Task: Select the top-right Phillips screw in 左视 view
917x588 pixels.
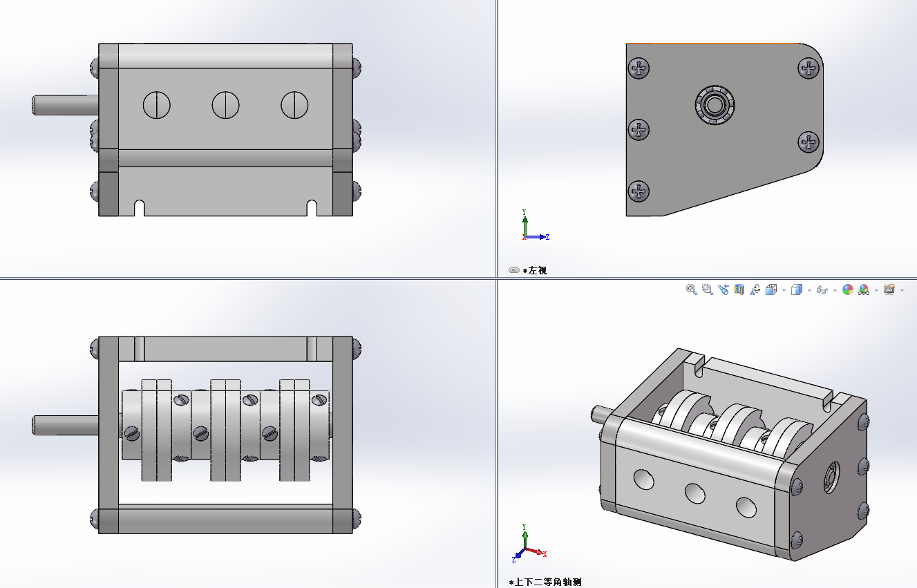Action: (x=809, y=68)
